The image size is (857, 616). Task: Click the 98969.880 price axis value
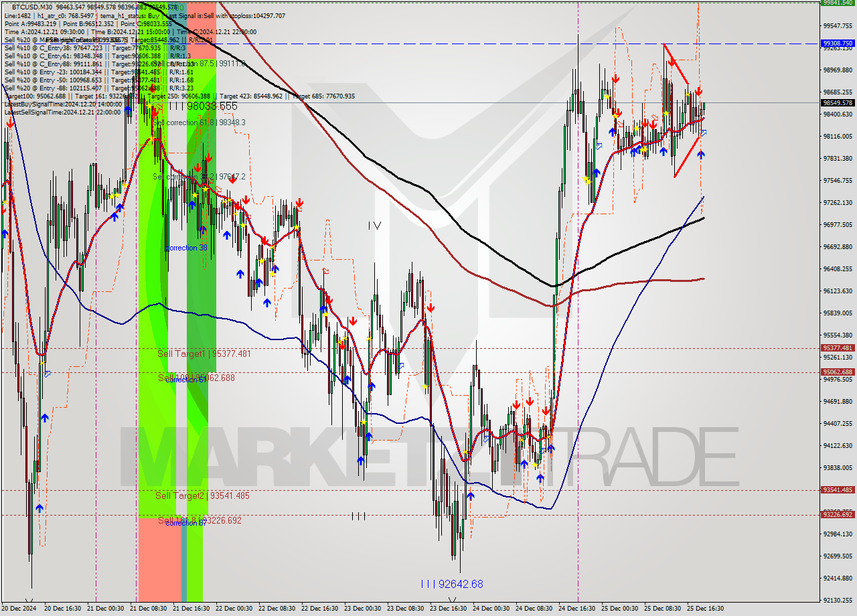(x=838, y=70)
